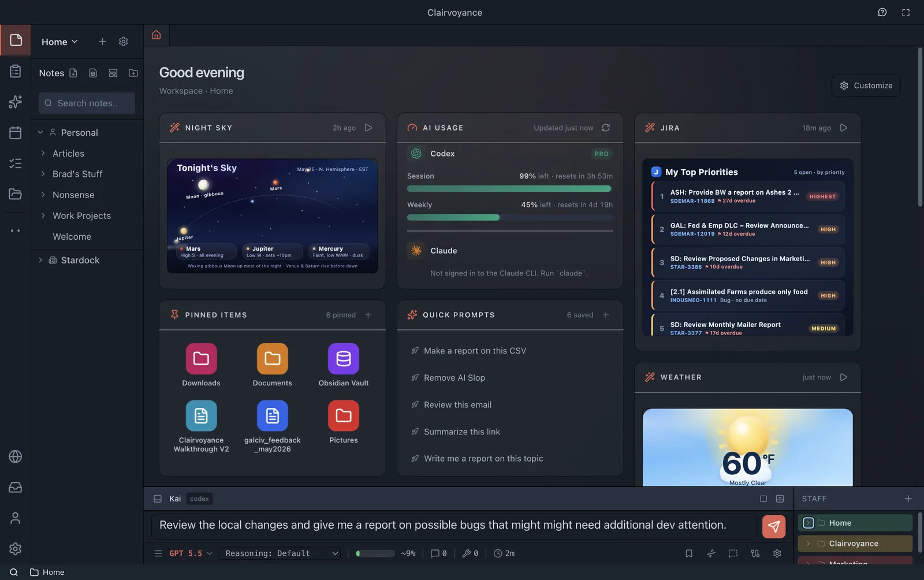
Task: Expand the Clairvoyance staff folder
Action: pyautogui.click(x=808, y=544)
